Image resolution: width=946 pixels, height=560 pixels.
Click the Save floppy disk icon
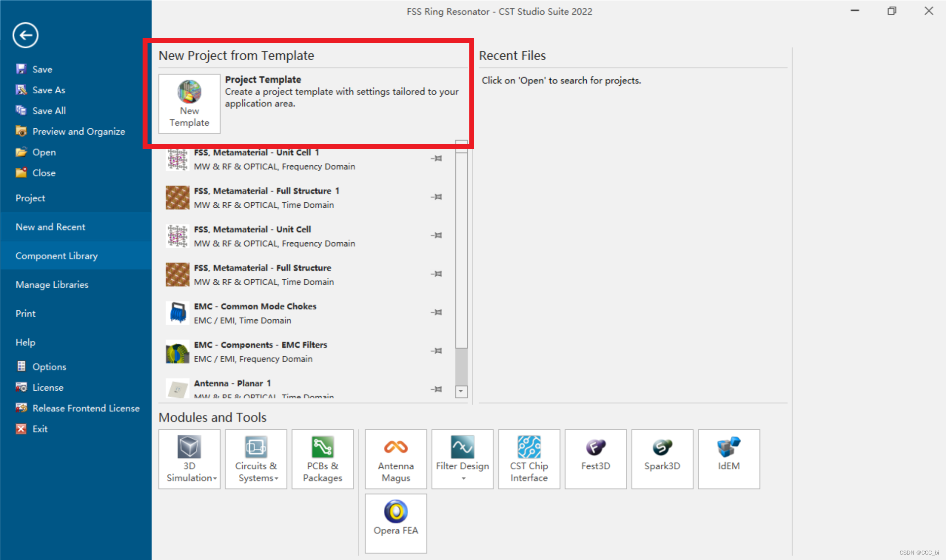coord(21,69)
